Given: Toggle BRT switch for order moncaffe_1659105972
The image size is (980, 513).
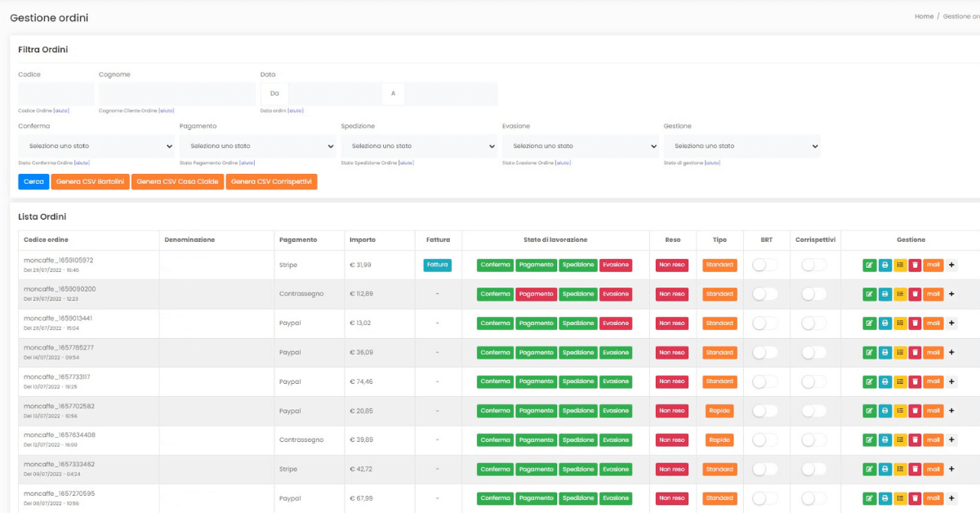Looking at the screenshot, I should pyautogui.click(x=765, y=265).
